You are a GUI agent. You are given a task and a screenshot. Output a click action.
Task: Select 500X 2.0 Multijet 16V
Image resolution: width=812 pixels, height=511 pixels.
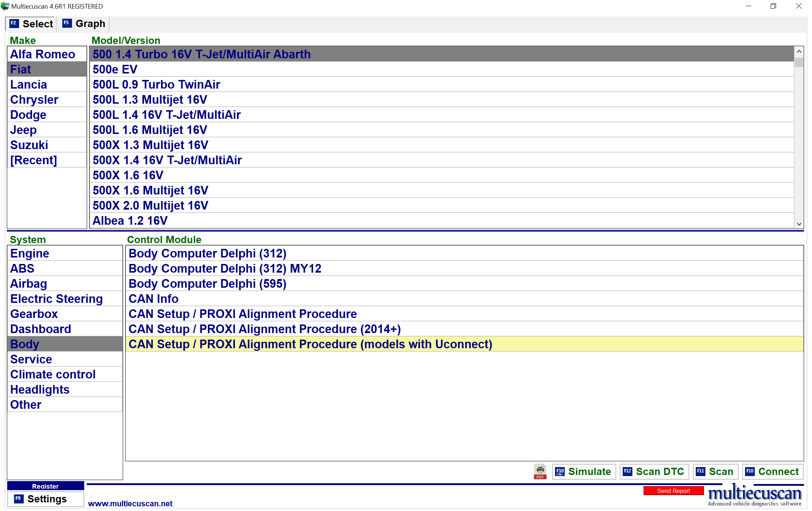(x=442, y=205)
